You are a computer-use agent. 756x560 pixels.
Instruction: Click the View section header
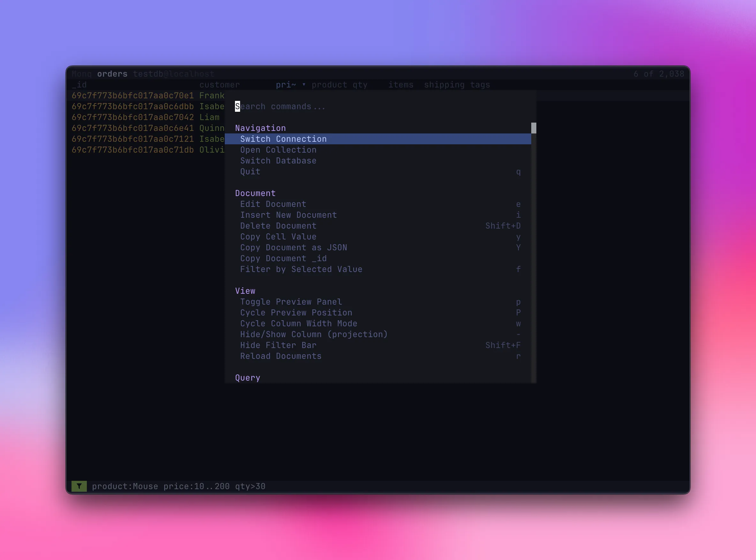pos(245,291)
